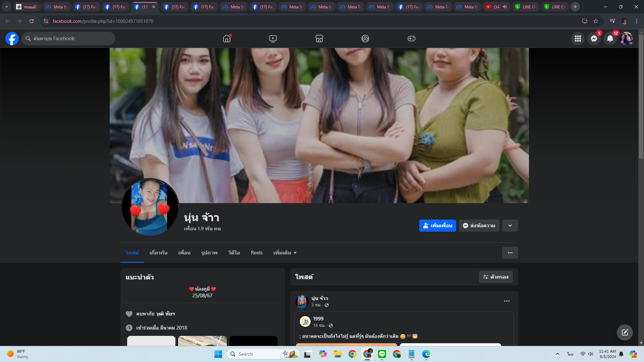Viewport: 644px width, 362px height.
Task: Open the Facebook menu grid icon
Action: (x=578, y=39)
